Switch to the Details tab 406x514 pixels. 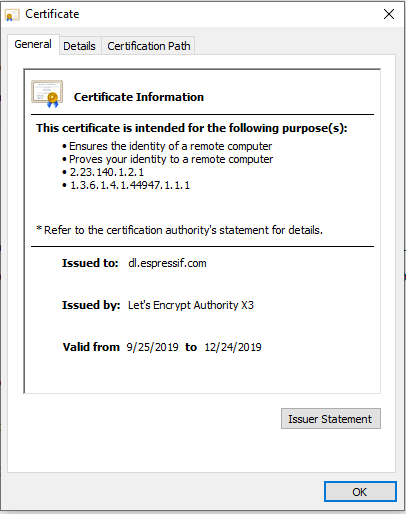(x=79, y=46)
